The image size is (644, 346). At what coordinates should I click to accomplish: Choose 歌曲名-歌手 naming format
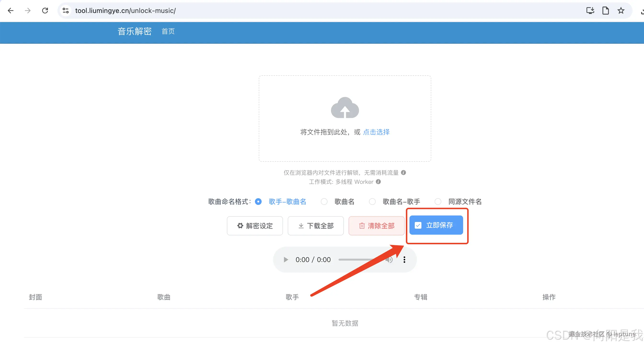tap(372, 202)
